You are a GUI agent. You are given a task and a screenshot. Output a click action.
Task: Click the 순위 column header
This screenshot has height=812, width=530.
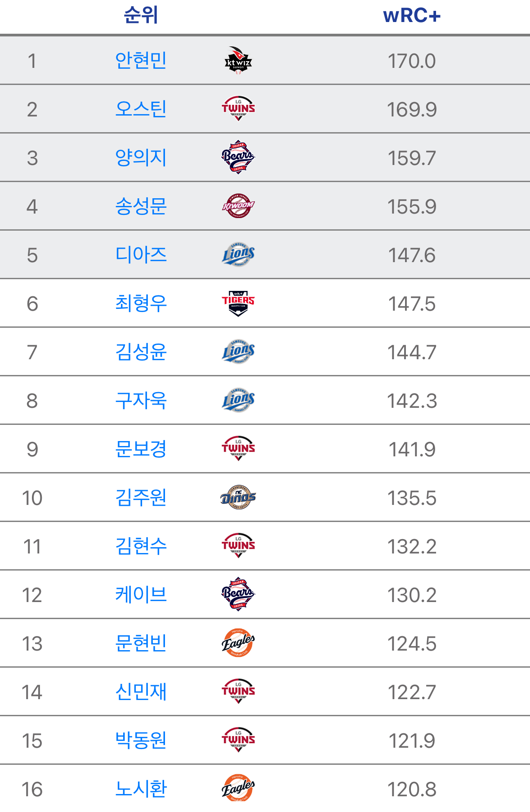click(141, 15)
